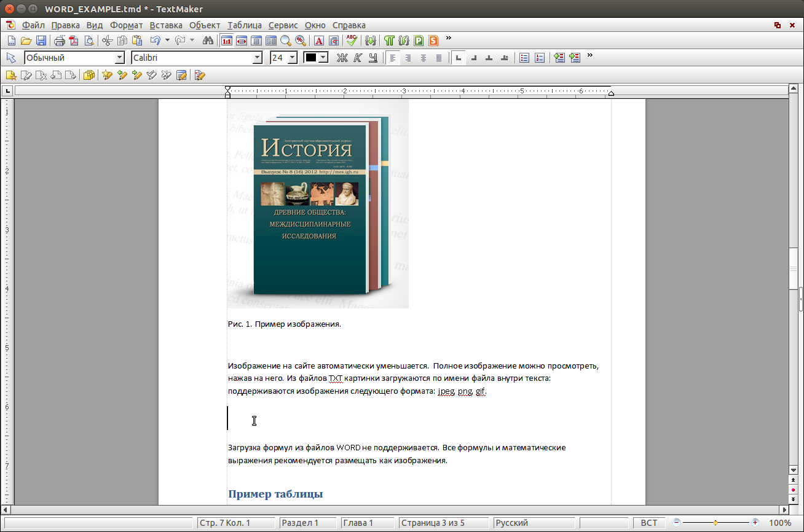Open the Справка menu

pyautogui.click(x=349, y=25)
